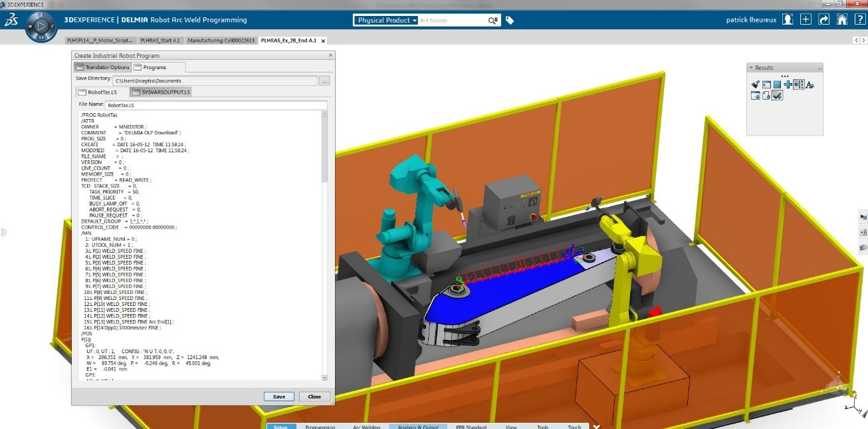Click the share arrow icon
Image resolution: width=868 pixels, height=429 pixels.
(x=824, y=20)
